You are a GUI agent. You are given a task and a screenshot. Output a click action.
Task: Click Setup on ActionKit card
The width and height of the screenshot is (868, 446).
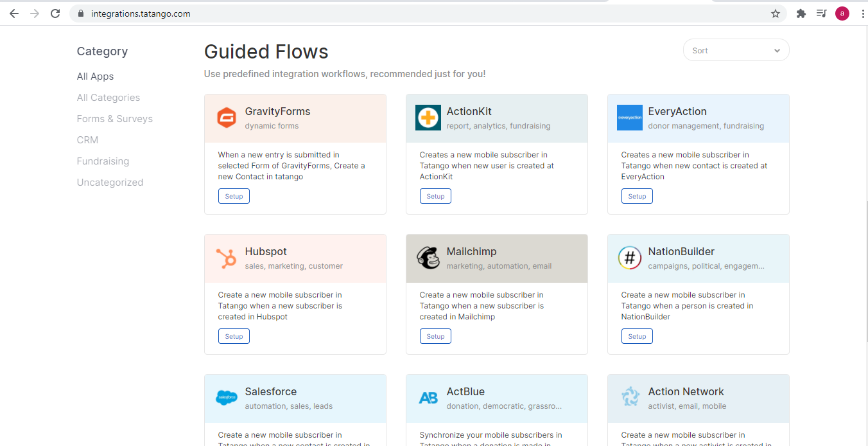[435, 196]
